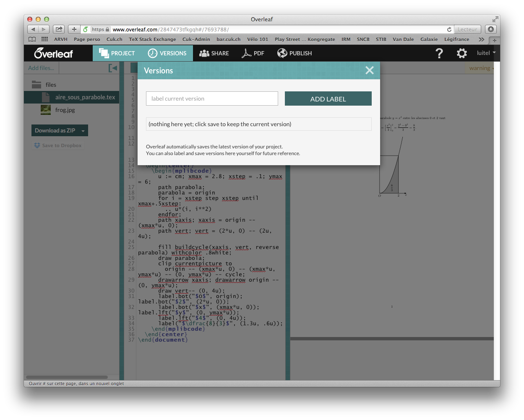Show Safari downloads
Screen dimensions: 524x420
491,29
